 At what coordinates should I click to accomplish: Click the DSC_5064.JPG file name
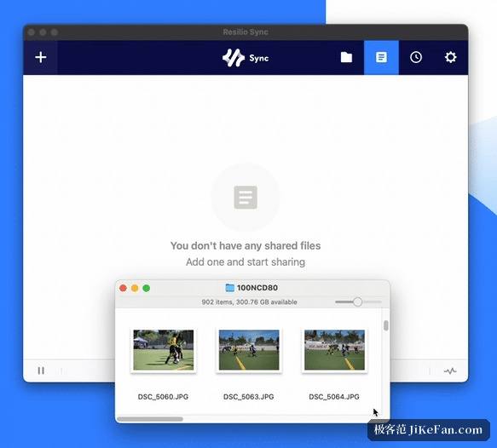pyautogui.click(x=334, y=397)
